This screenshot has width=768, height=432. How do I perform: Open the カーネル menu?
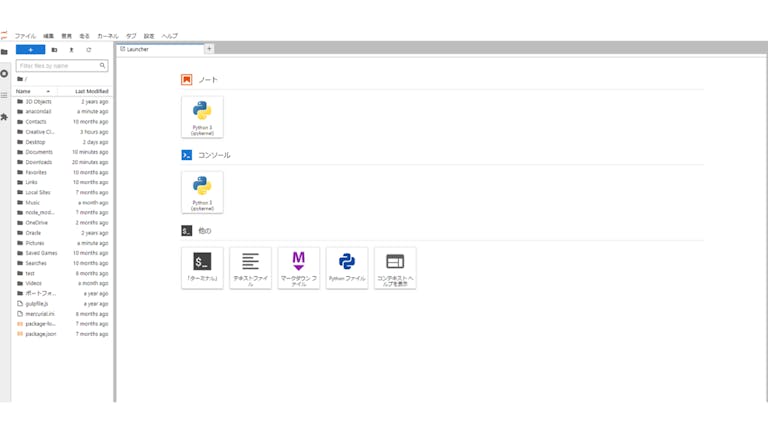click(x=108, y=36)
